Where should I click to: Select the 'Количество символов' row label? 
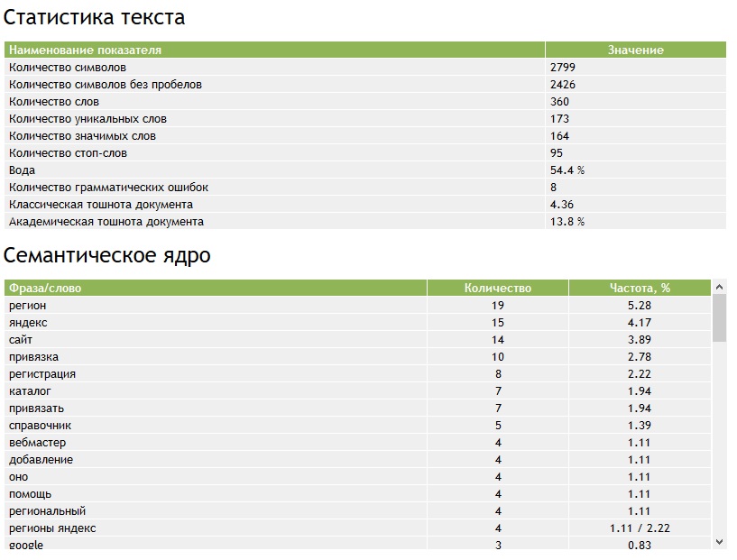(68, 67)
